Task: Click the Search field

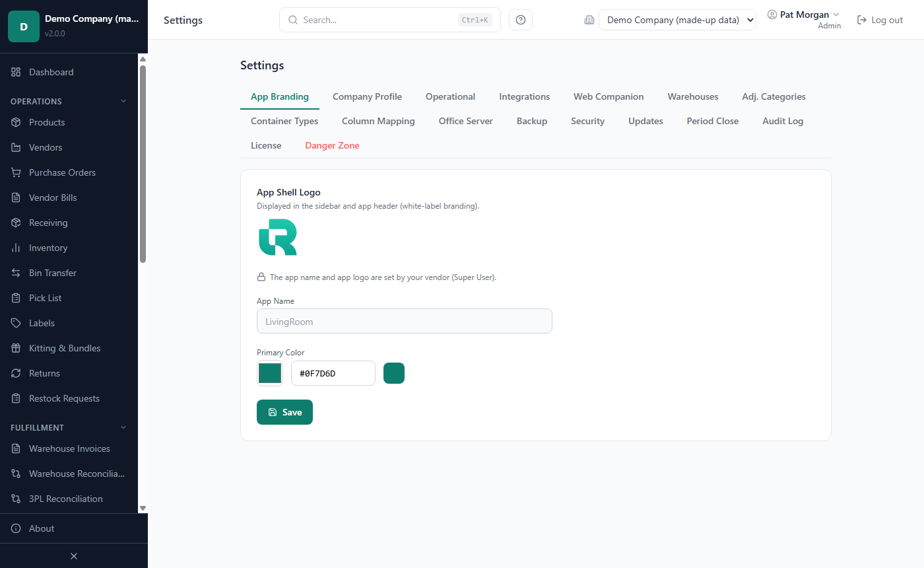Action: [390, 20]
